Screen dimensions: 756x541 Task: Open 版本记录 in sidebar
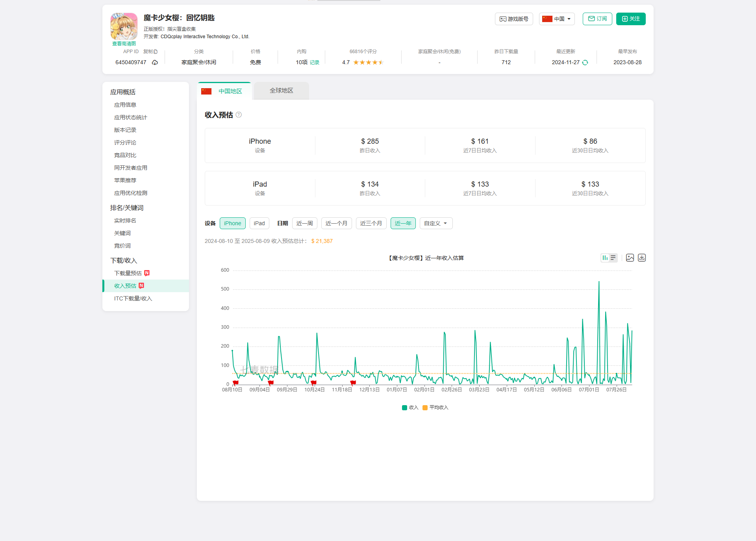tap(125, 130)
